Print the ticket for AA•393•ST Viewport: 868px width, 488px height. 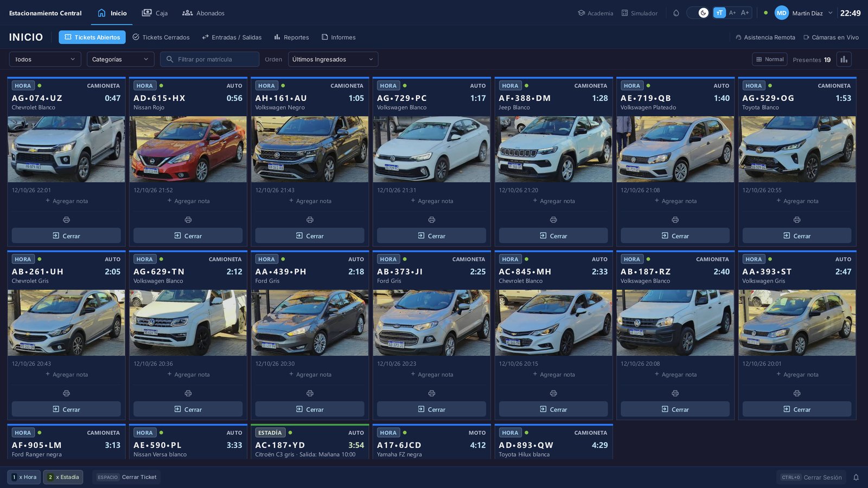[797, 393]
